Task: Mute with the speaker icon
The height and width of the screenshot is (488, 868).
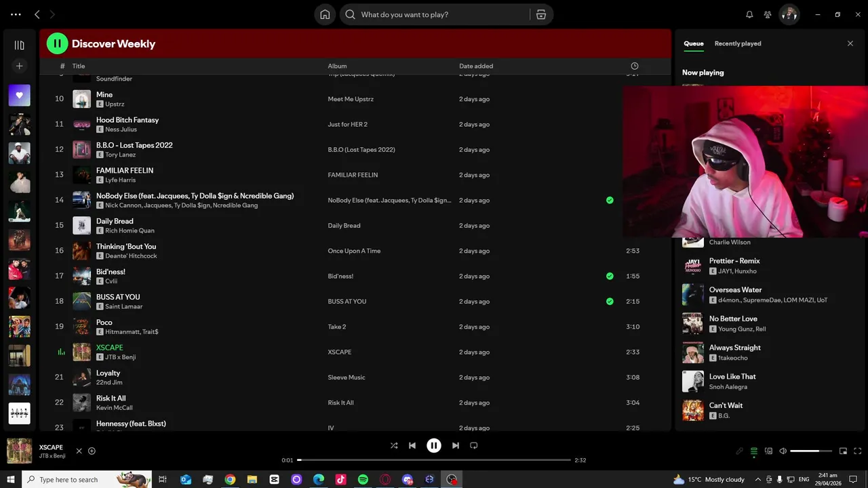Action: (783, 451)
